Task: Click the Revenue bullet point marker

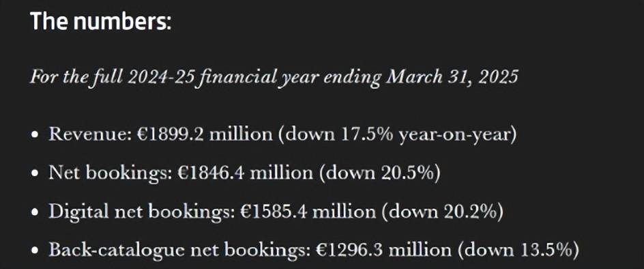Action: [35, 136]
